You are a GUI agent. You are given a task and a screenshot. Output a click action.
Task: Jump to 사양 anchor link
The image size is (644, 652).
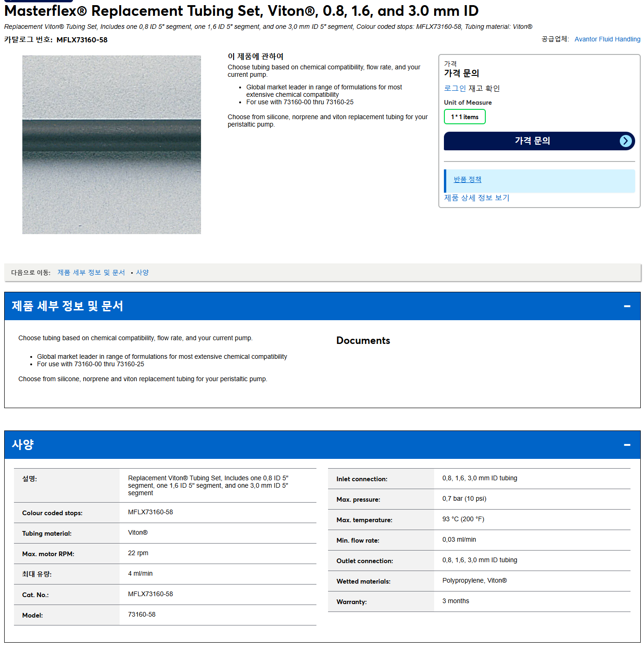click(x=142, y=273)
